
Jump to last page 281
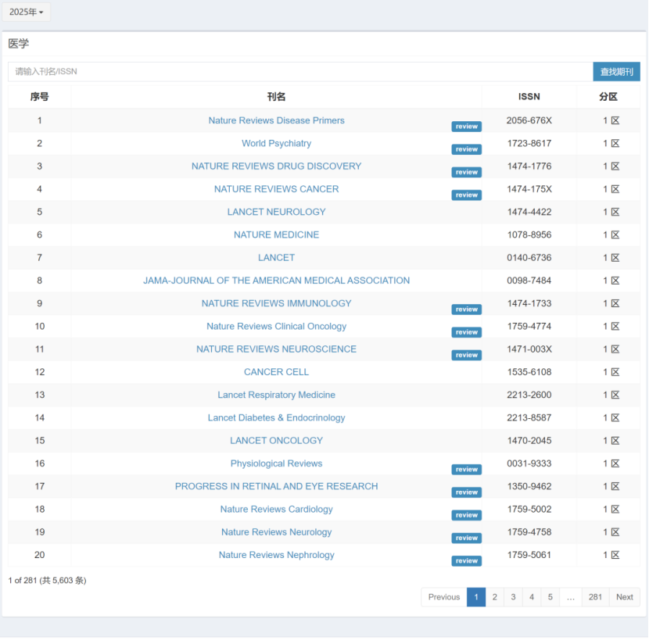(595, 597)
